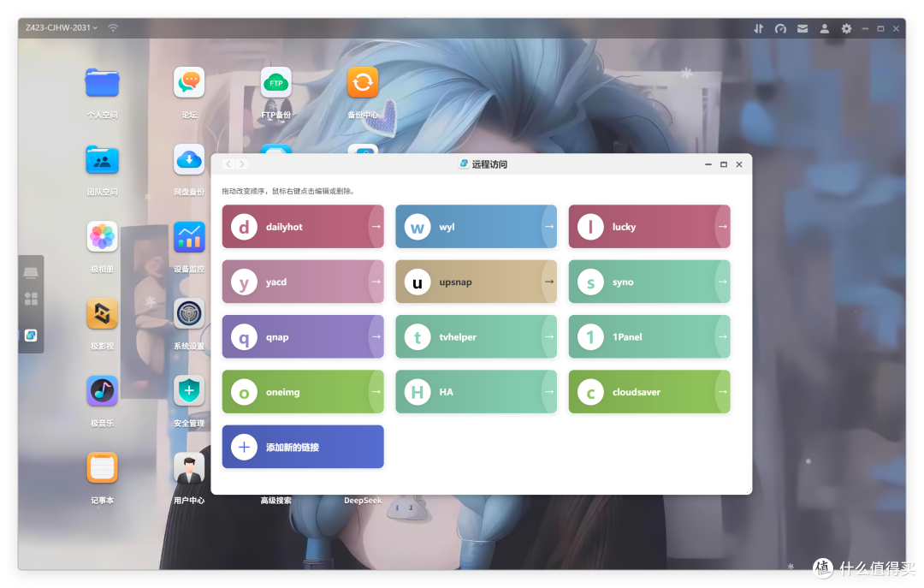Launch the 极影视 video app icon
The width and height of the screenshot is (924, 588).
(102, 314)
